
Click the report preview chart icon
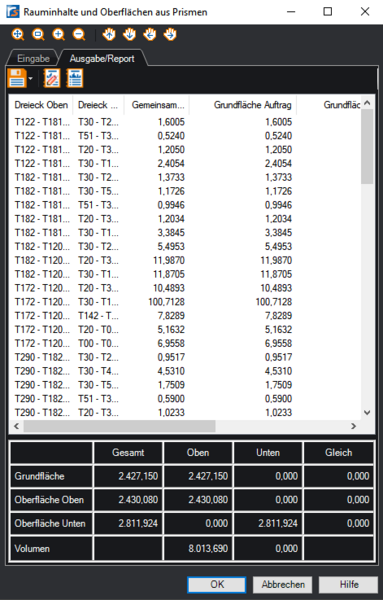tap(75, 78)
